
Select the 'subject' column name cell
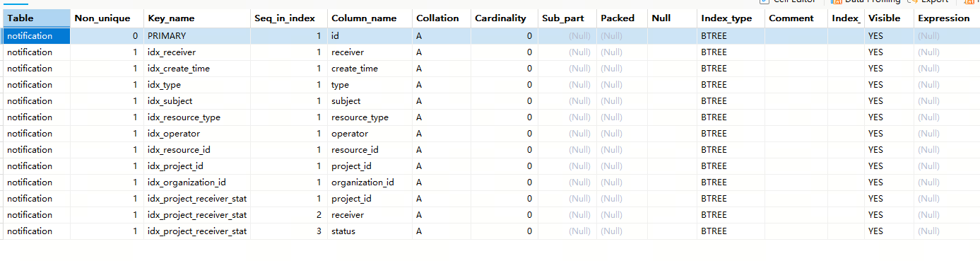[370, 100]
